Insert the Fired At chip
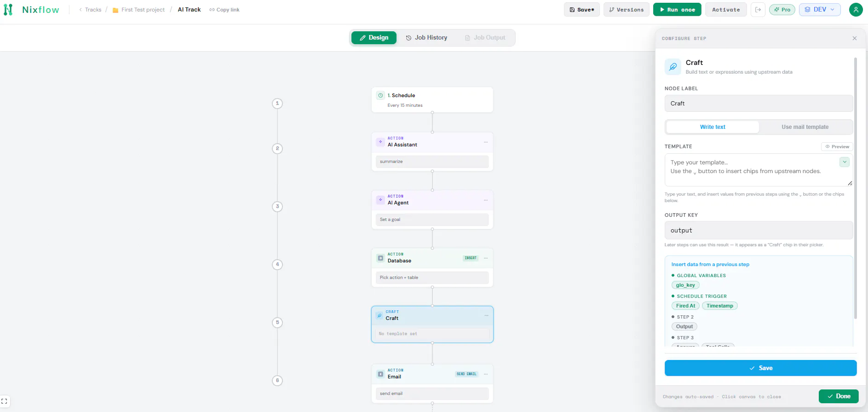 [685, 306]
